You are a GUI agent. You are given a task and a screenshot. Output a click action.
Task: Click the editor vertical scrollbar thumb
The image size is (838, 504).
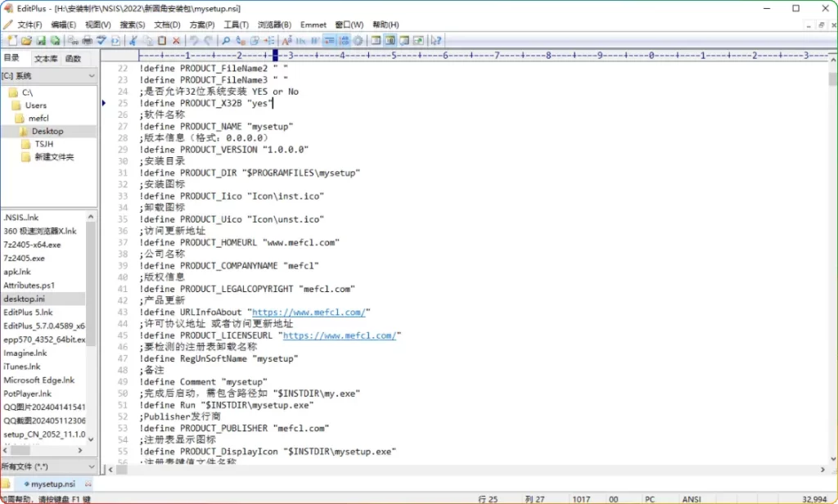[x=832, y=79]
